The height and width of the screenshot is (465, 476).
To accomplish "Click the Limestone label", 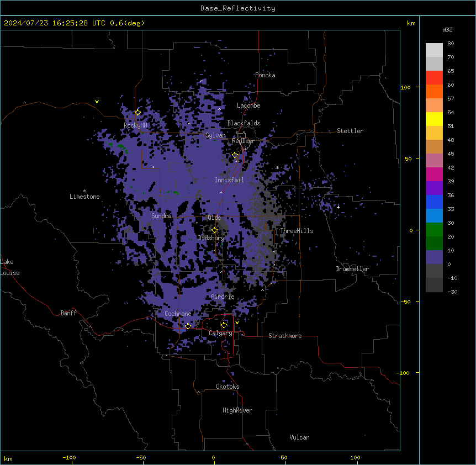I will click(84, 197).
